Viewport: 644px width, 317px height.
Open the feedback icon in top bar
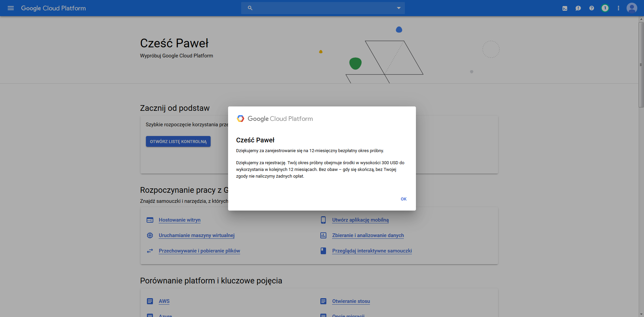tap(578, 8)
